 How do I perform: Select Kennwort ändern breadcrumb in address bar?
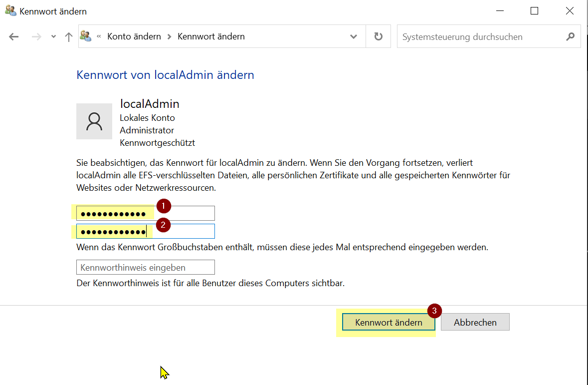(211, 36)
